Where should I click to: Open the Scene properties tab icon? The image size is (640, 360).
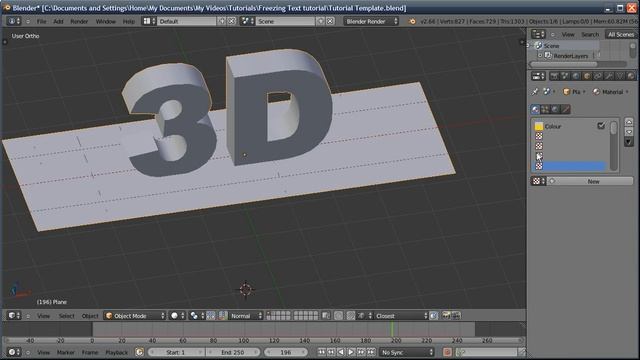tap(565, 76)
